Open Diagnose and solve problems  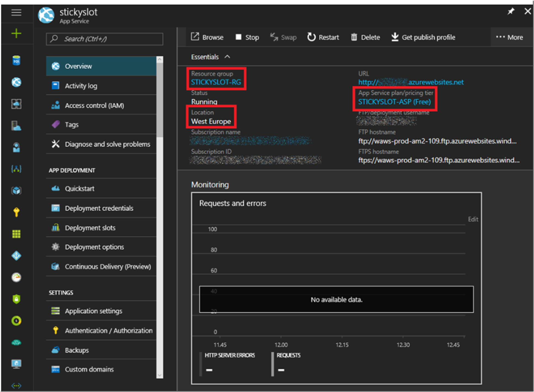(101, 144)
